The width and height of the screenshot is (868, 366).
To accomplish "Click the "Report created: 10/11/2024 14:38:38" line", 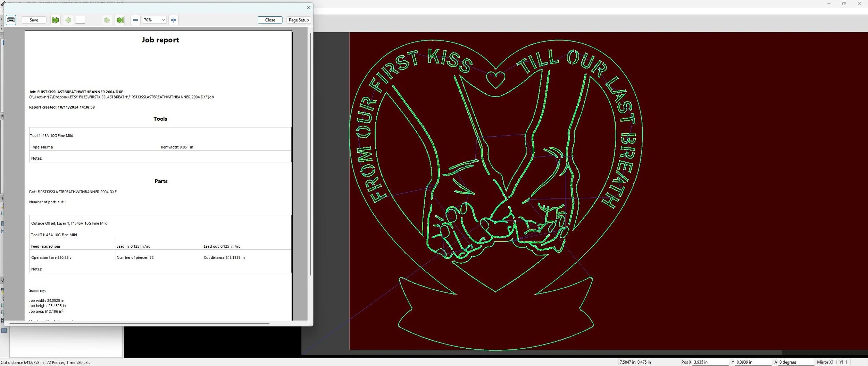I will [x=62, y=107].
